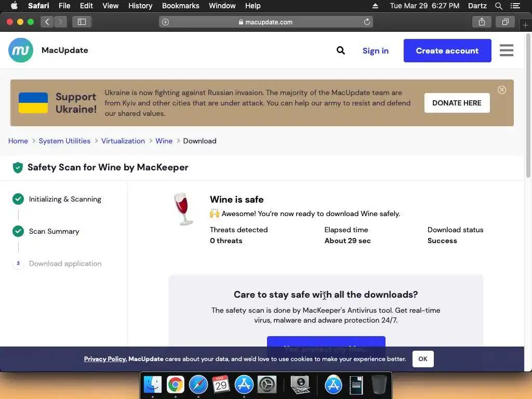Open the Trash in the Dock
Viewport: 532px width, 399px height.
379,385
